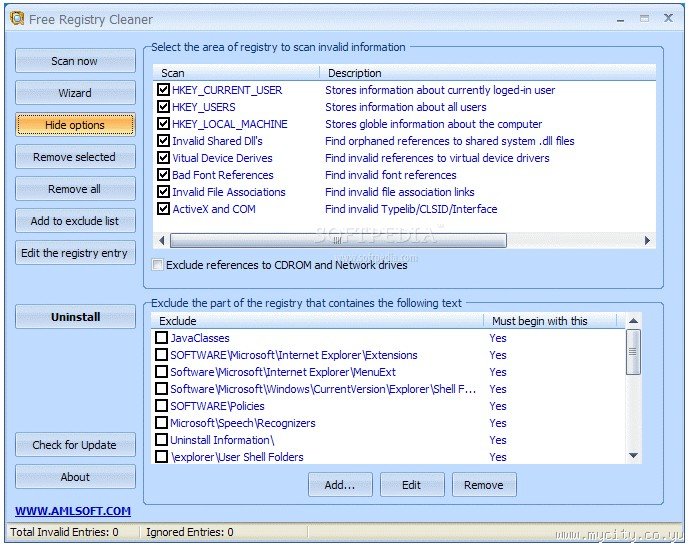
Task: Toggle Bad Font References checkbox
Action: (163, 175)
